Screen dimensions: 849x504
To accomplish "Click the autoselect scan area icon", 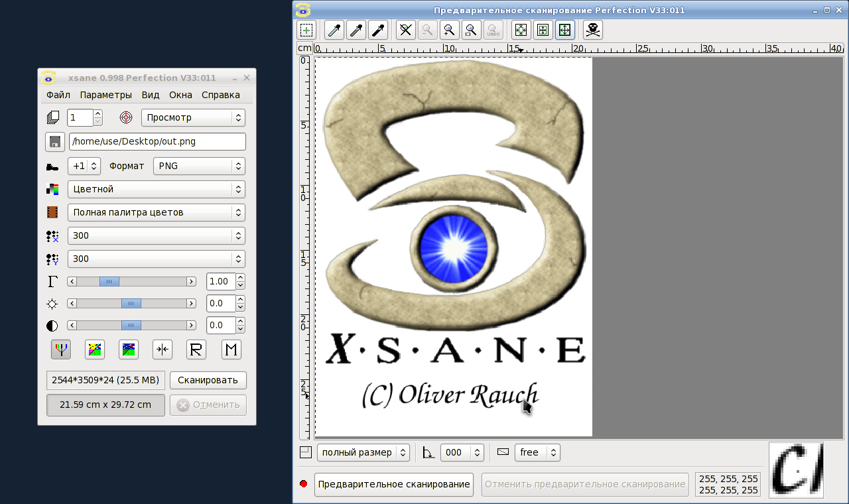I will point(521,30).
